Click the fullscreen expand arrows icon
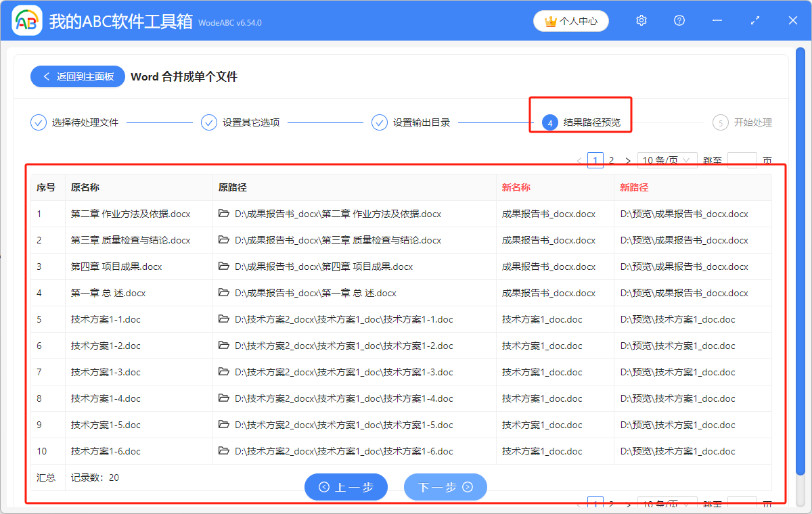Viewport: 812px width, 514px height. [755, 21]
